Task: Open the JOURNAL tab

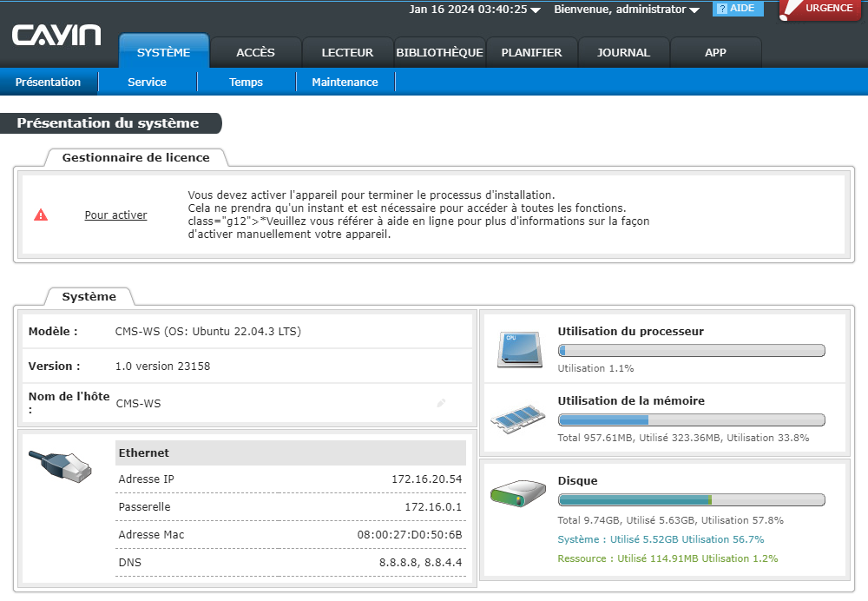Action: (x=623, y=53)
